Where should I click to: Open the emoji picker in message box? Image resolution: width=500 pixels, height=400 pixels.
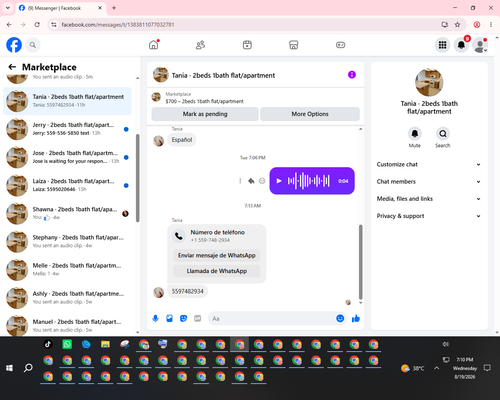tap(340, 318)
